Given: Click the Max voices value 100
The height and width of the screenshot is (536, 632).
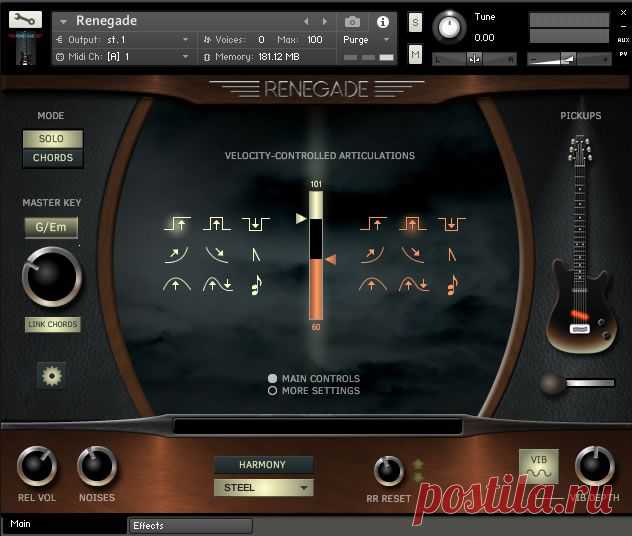Looking at the screenshot, I should (315, 39).
